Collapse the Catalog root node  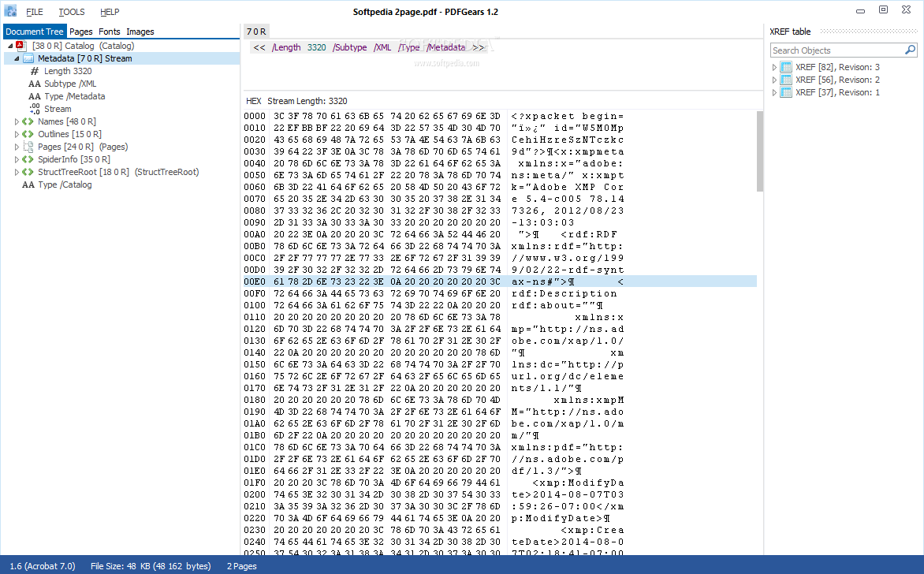click(x=10, y=46)
